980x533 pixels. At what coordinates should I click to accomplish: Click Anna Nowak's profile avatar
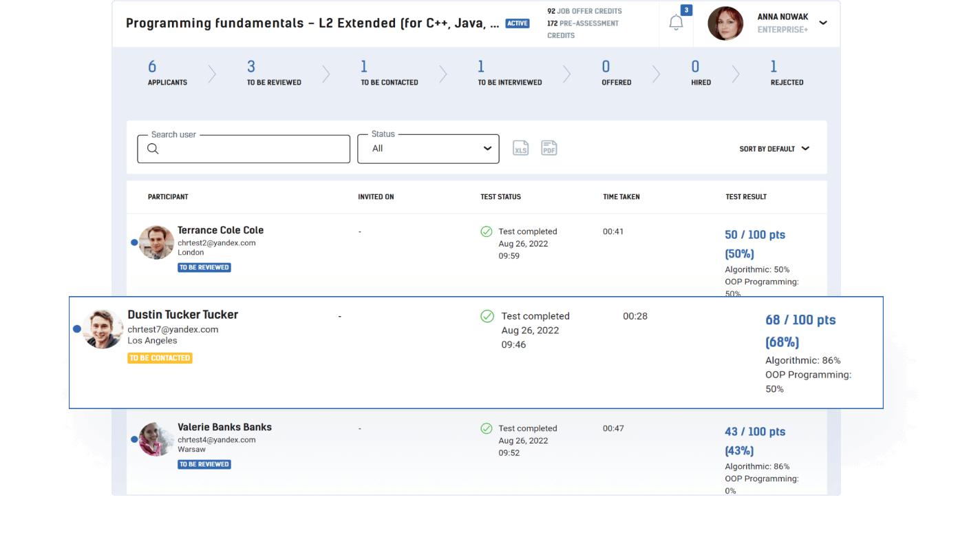click(x=725, y=23)
